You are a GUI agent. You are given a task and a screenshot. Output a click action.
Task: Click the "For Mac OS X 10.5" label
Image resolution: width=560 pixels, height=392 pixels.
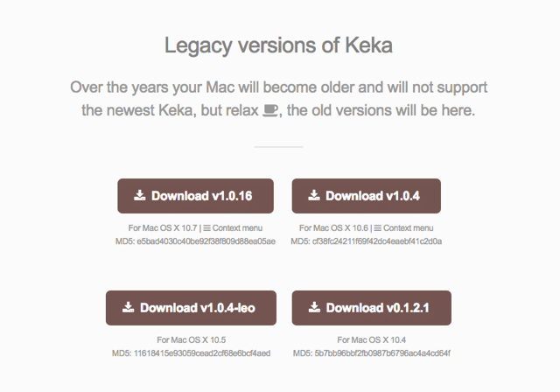coord(191,340)
